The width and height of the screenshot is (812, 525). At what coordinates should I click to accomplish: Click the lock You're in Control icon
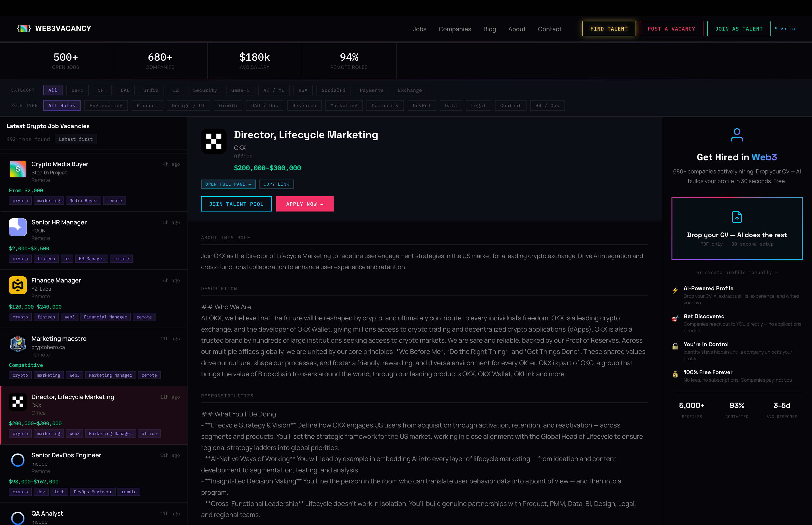click(x=675, y=346)
